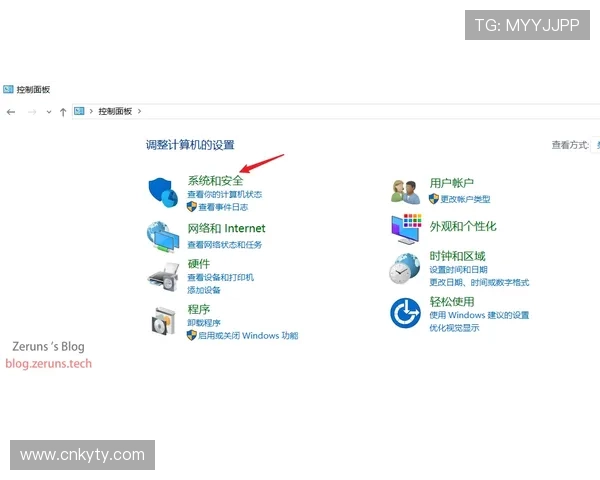Open the Appearance and Personalization monitor icon
This screenshot has width=600, height=480.
[x=406, y=229]
